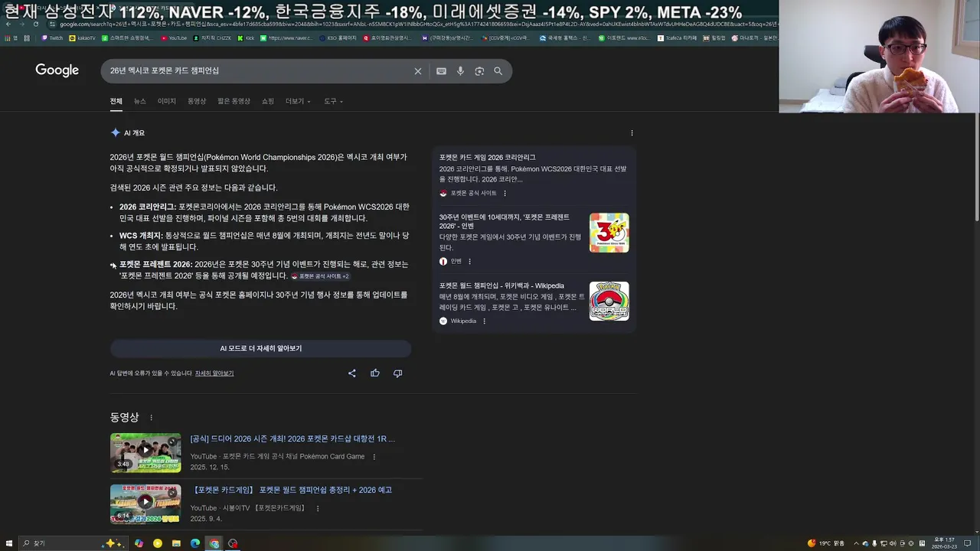Open the 밀링컴 bookmark
This screenshot has width=980, height=551.
tap(714, 38)
